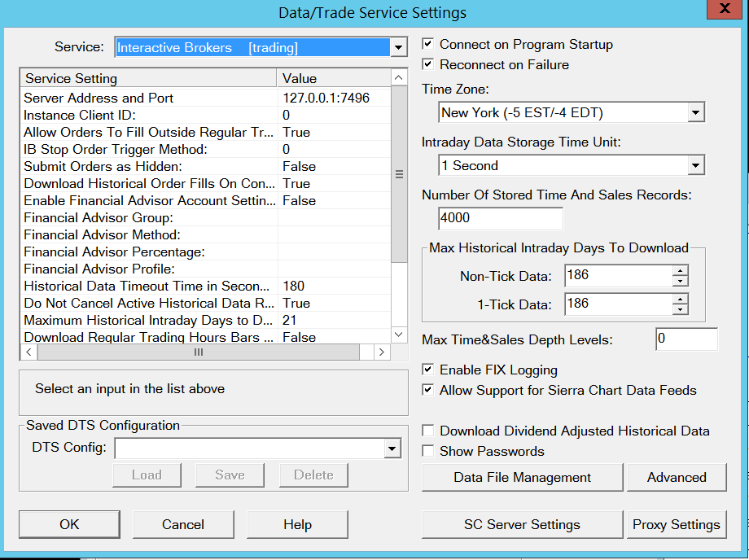
Task: Click the Number Of Stored Time And Sales Records field
Action: point(500,218)
